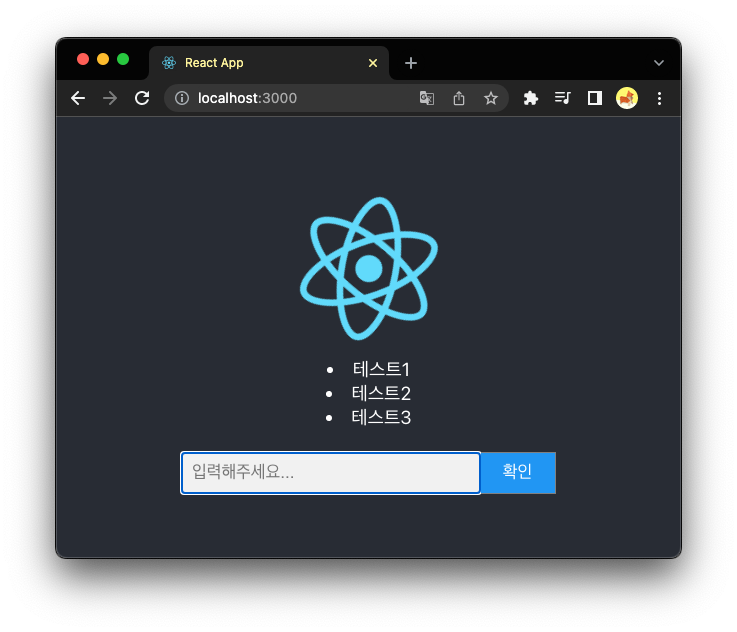This screenshot has width=737, height=632.
Task: View site information icon in address bar
Action: (x=182, y=98)
